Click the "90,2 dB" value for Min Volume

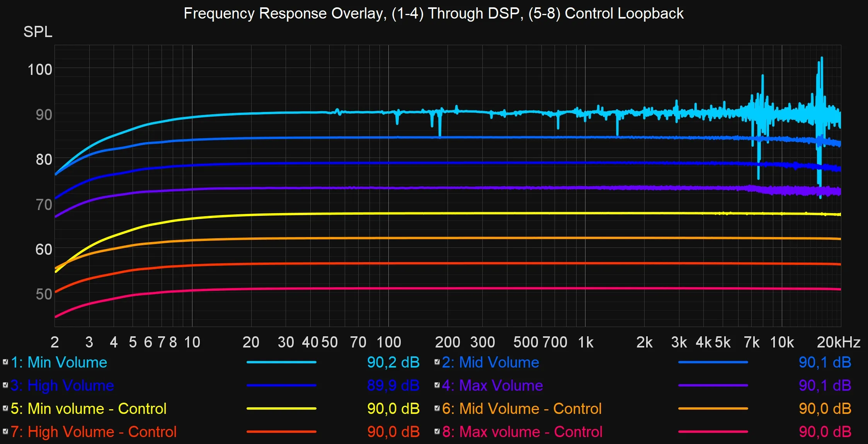(393, 362)
